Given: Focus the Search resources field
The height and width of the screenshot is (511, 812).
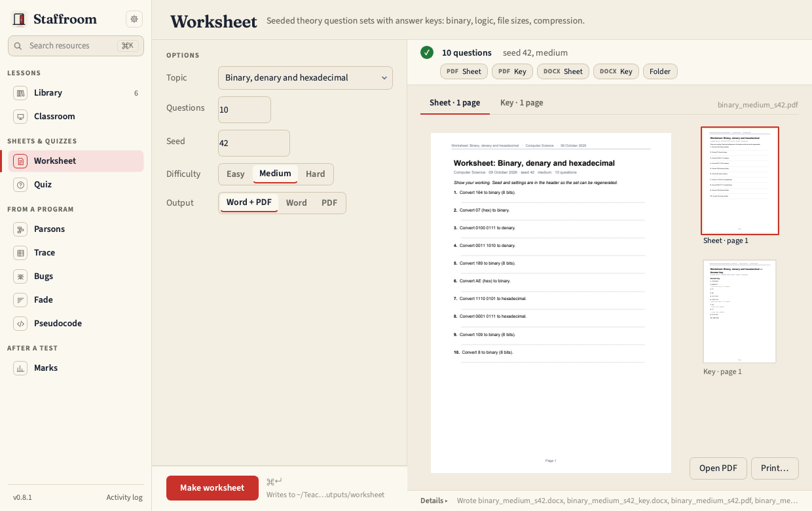Looking at the screenshot, I should click(76, 46).
